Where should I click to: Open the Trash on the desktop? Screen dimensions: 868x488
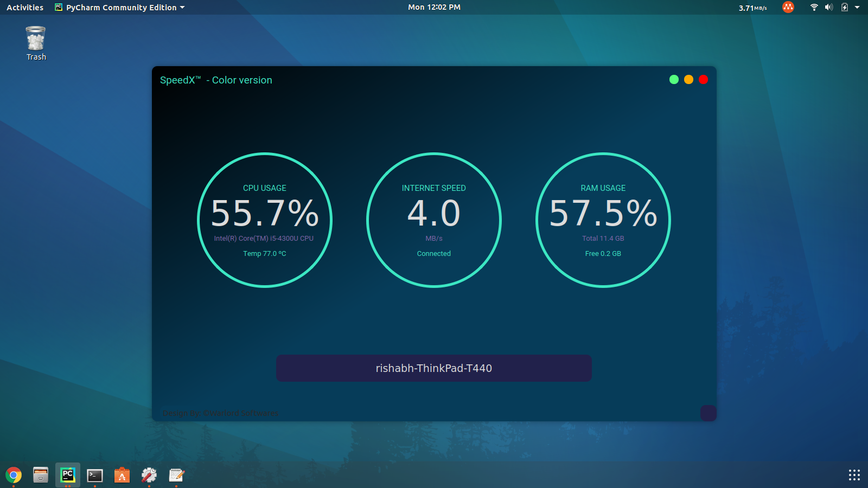click(x=36, y=43)
